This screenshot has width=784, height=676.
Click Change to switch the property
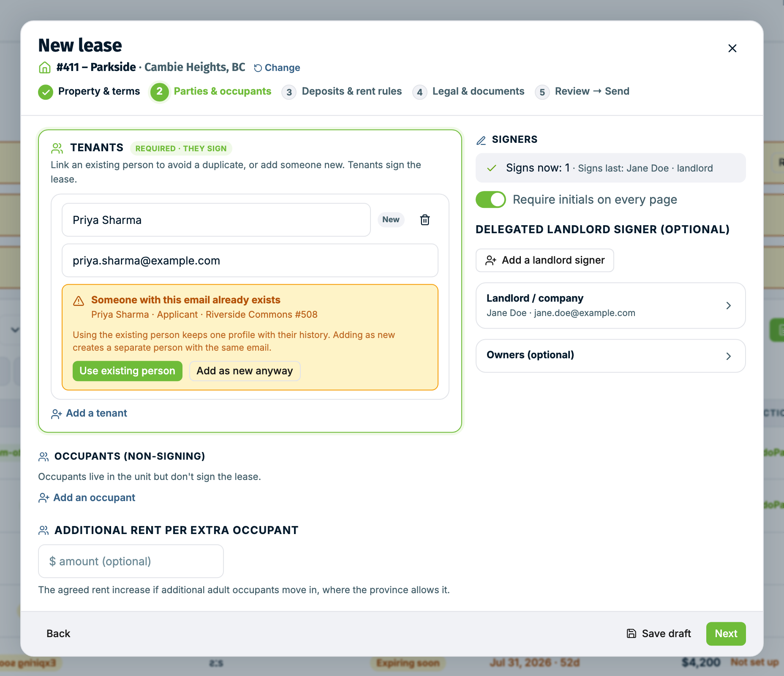tap(277, 68)
